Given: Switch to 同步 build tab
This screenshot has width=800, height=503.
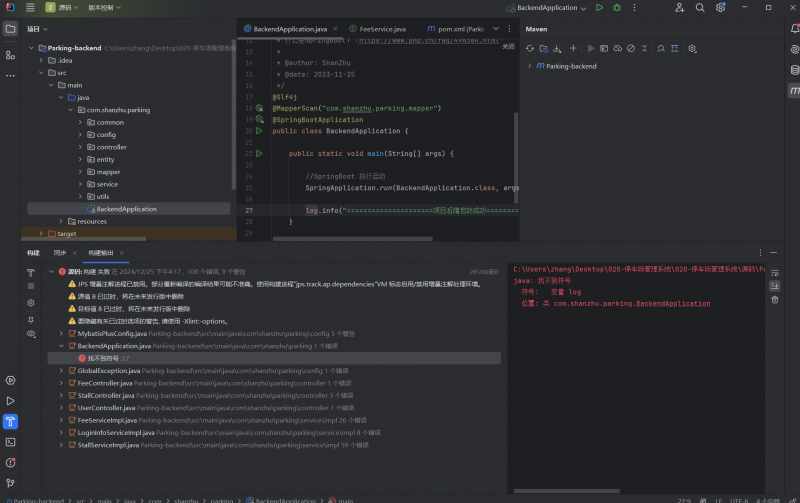Looking at the screenshot, I should tap(60, 253).
